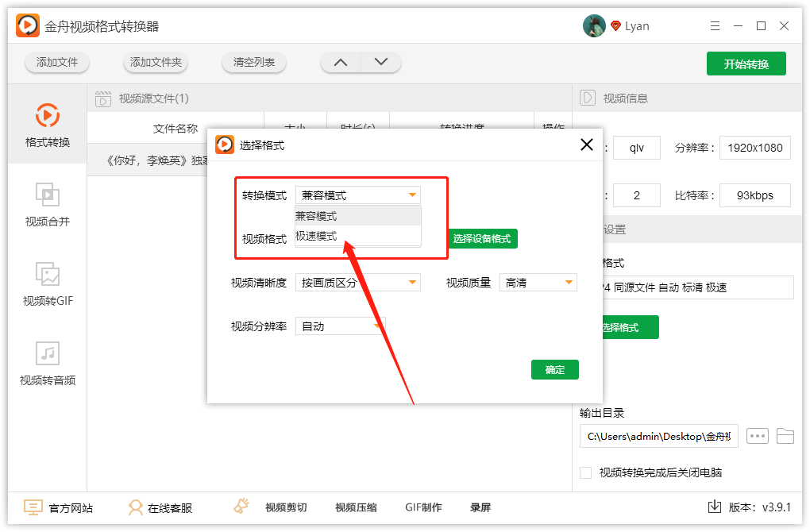Click the app logo in title bar
The width and height of the screenshot is (810, 532).
[27, 26]
